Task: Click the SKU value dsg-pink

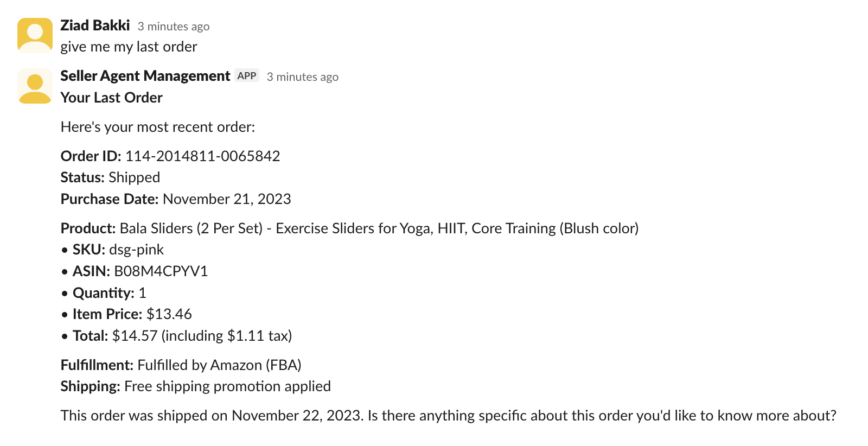Action: pos(136,250)
